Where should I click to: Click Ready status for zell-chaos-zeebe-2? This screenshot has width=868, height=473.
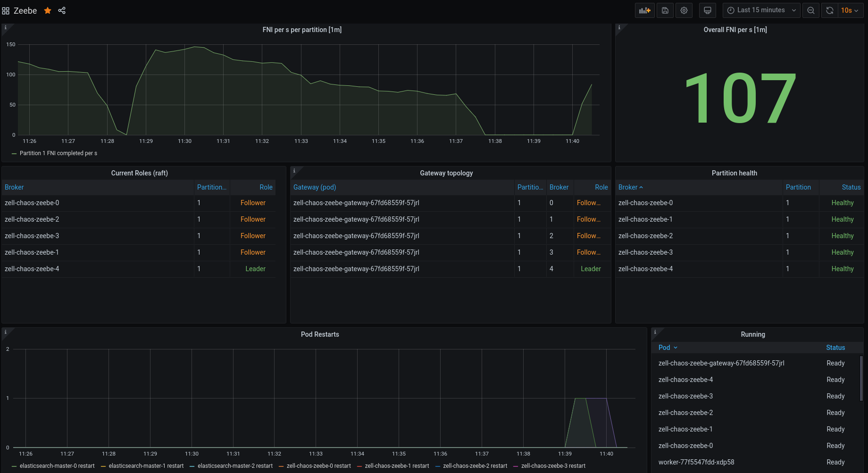click(x=835, y=413)
